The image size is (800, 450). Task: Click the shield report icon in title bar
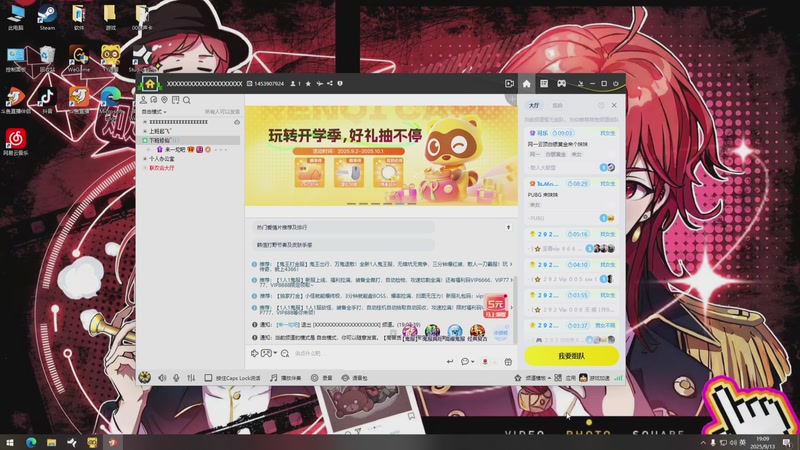[x=340, y=83]
